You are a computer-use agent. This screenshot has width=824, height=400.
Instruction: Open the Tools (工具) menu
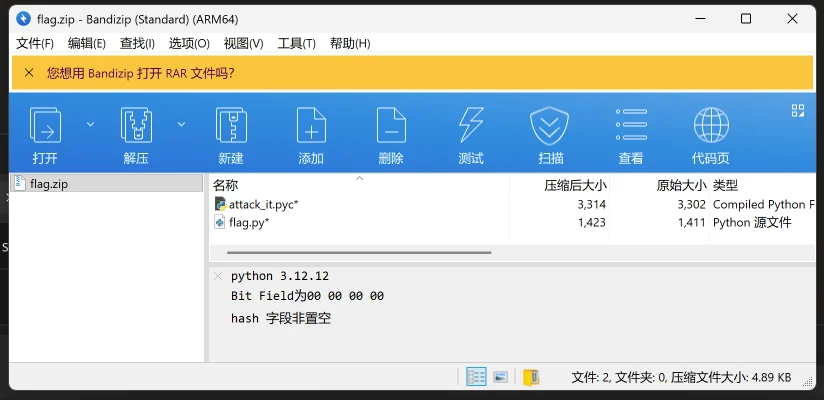(296, 43)
